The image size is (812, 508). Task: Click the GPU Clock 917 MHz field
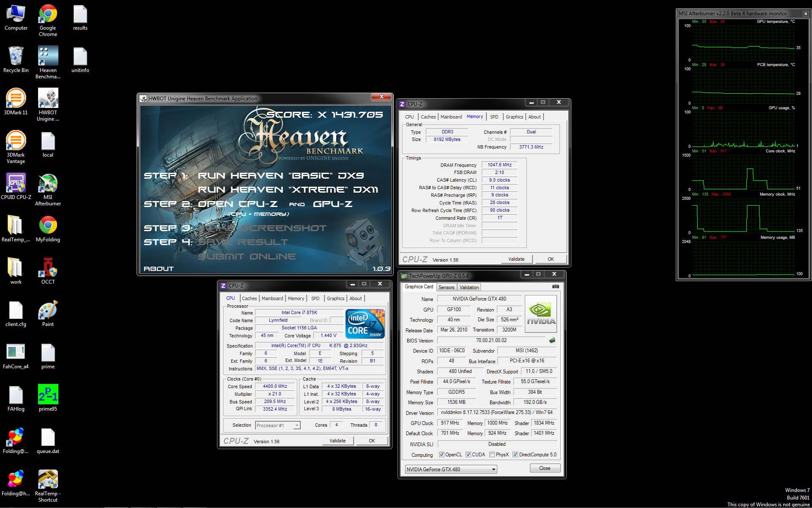[x=450, y=423]
